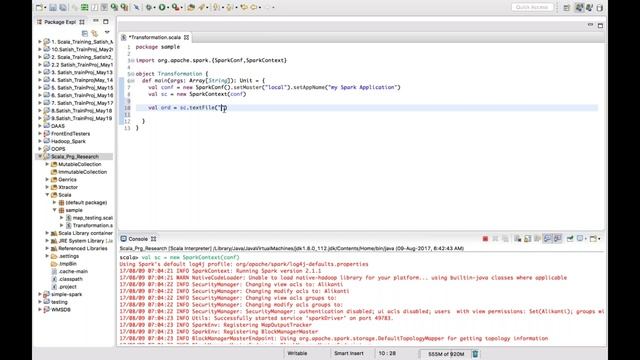Click the Pin Console icon
The height and width of the screenshot is (360, 640).
(570, 239)
